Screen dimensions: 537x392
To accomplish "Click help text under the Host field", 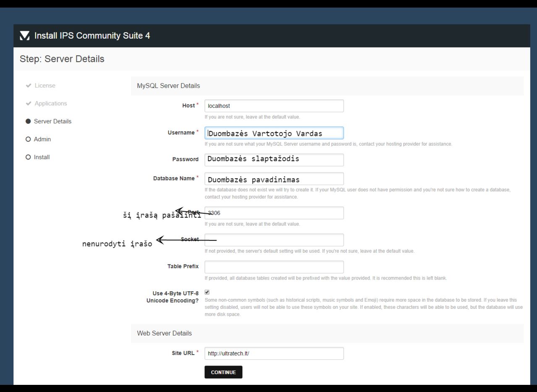I will pyautogui.click(x=252, y=117).
